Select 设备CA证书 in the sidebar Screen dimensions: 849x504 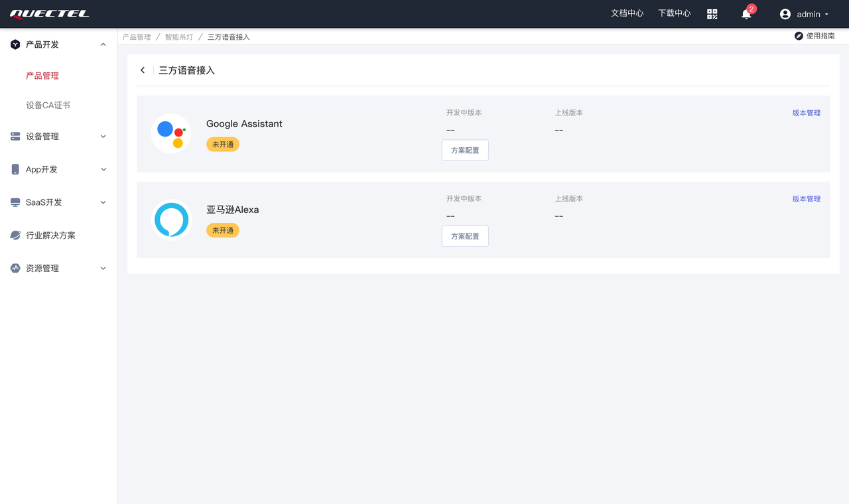48,105
